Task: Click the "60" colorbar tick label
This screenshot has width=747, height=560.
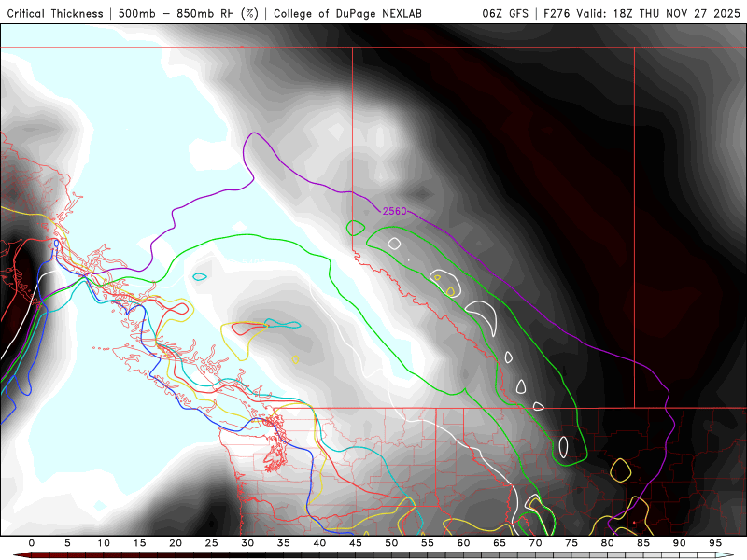Action: (463, 543)
